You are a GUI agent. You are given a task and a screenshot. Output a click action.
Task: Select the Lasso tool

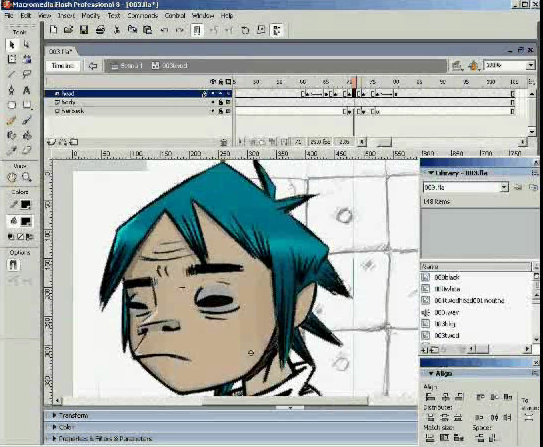26,74
